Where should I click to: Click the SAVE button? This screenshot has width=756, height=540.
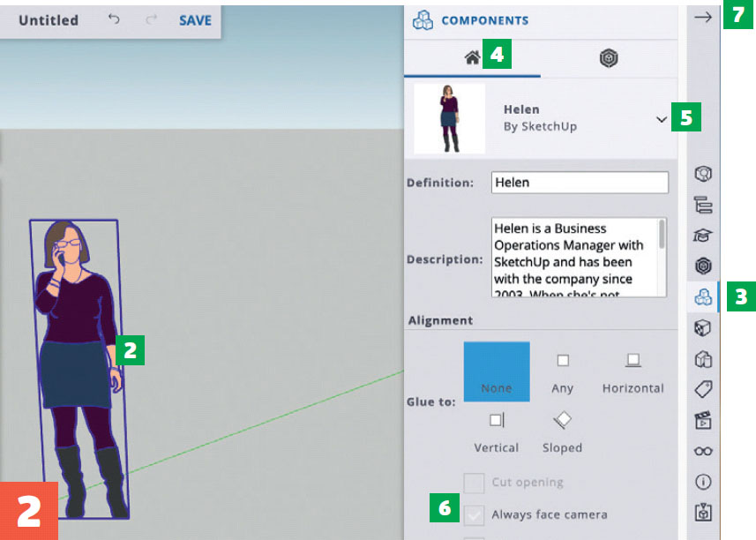point(195,19)
